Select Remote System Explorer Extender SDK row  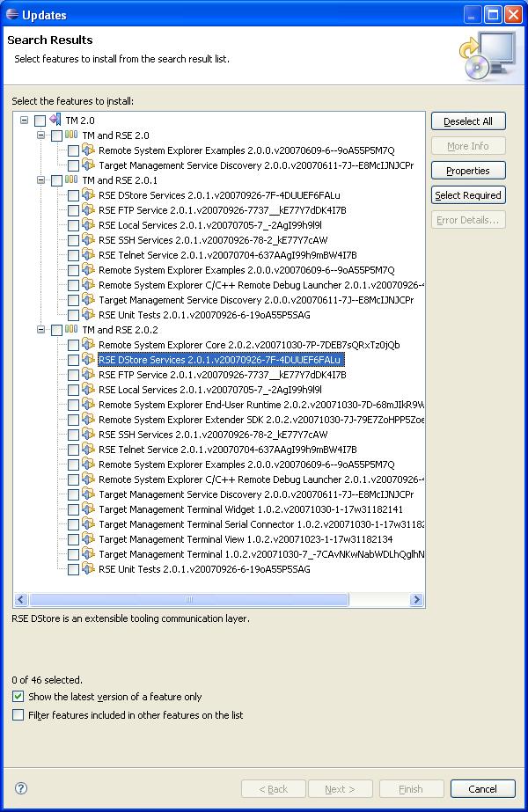tap(261, 420)
